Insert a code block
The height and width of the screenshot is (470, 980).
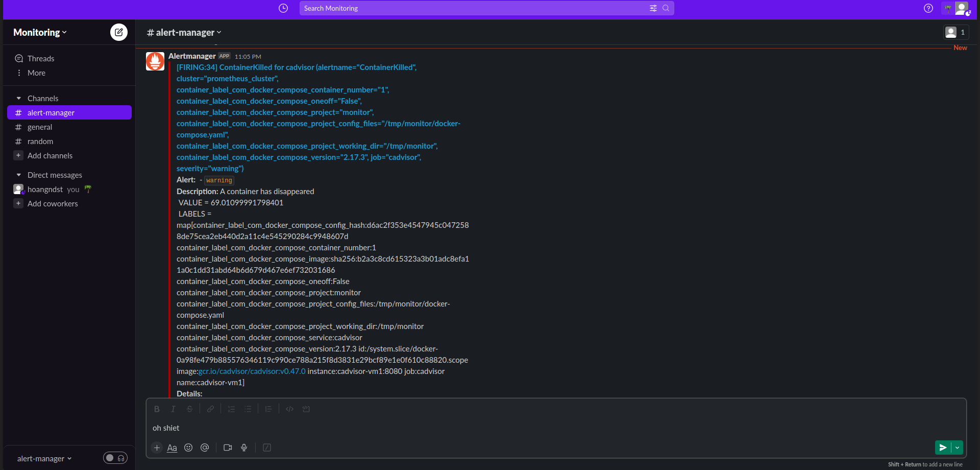[306, 409]
